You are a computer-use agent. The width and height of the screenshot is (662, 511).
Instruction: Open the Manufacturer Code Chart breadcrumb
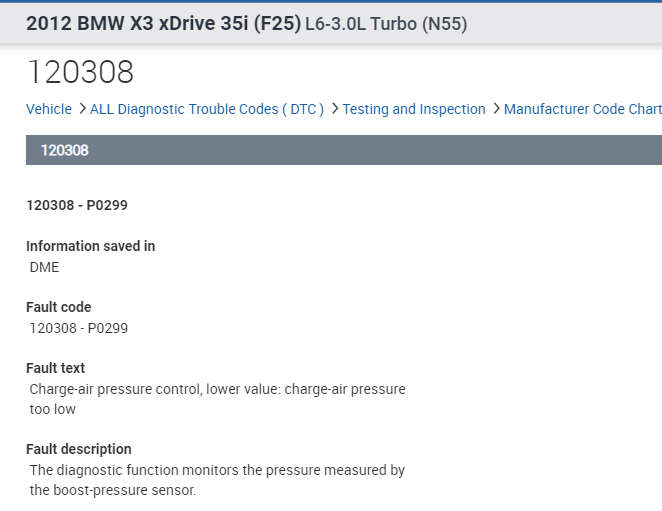(x=582, y=109)
